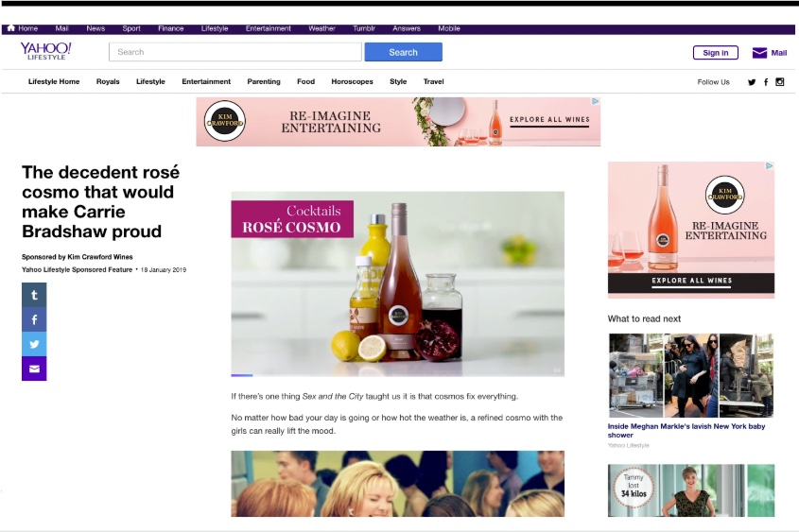Click Mail link next to envelope
Image resolution: width=799 pixels, height=532 pixels.
pos(778,52)
